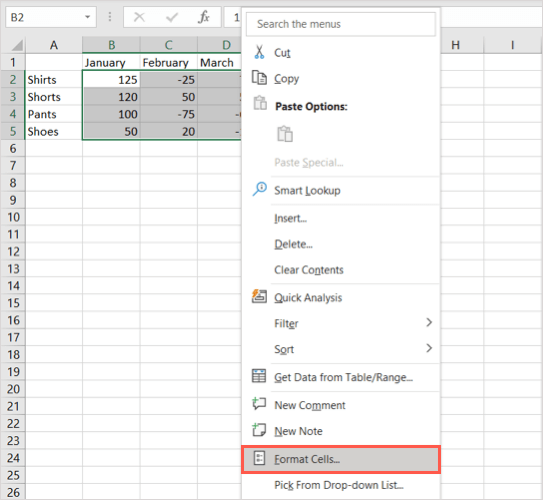Click the Cut scissors icon
Screen dimensions: 543x500
coord(259,52)
